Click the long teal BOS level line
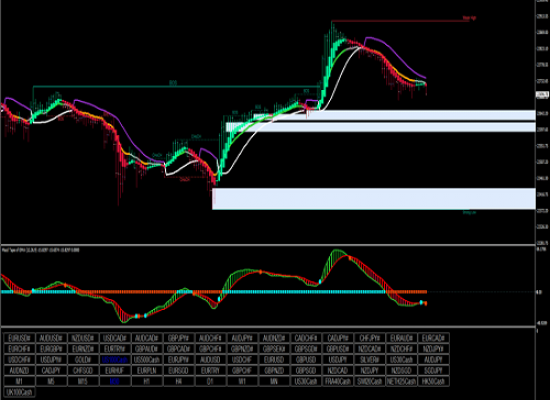 pyautogui.click(x=176, y=86)
